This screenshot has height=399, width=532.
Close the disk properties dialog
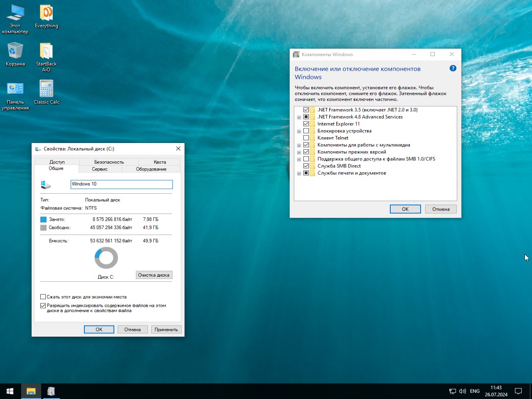(x=178, y=149)
